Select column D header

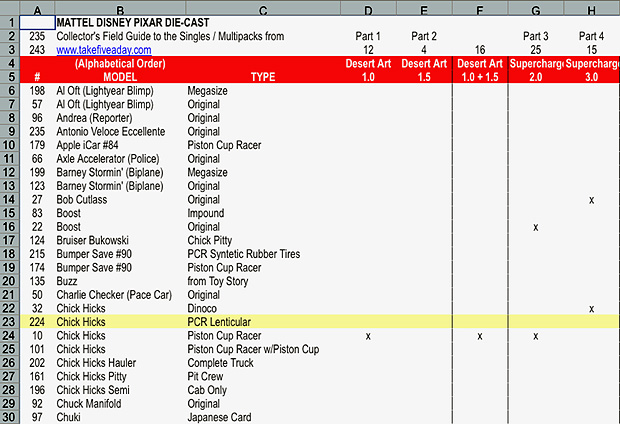[x=368, y=9]
